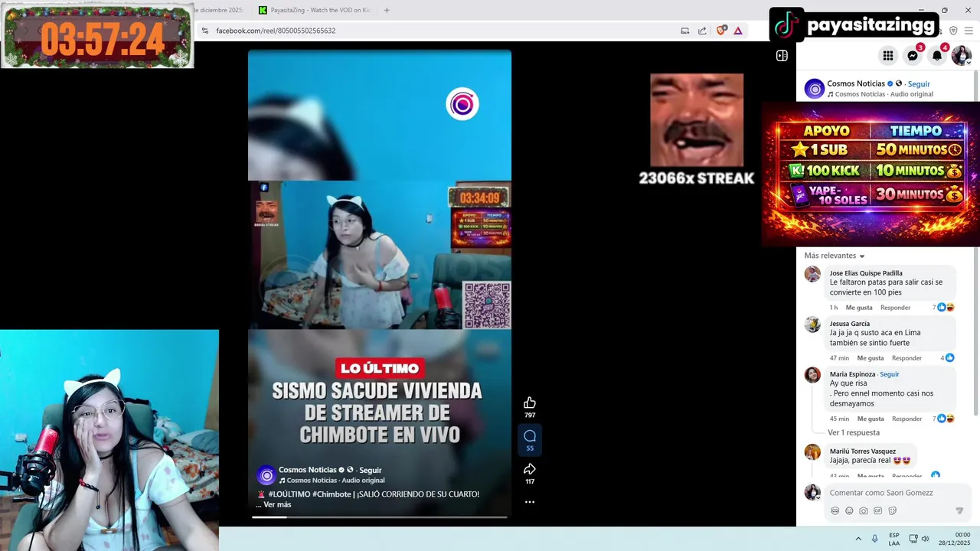Follow Cosmos Noticias on reel overlay
Image resolution: width=980 pixels, height=551 pixels.
(x=371, y=470)
